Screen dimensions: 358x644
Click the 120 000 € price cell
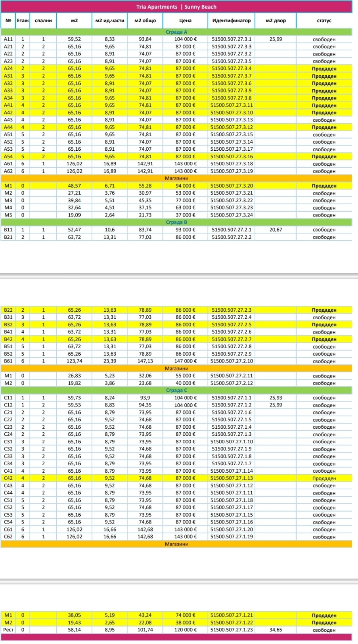(x=185, y=630)
